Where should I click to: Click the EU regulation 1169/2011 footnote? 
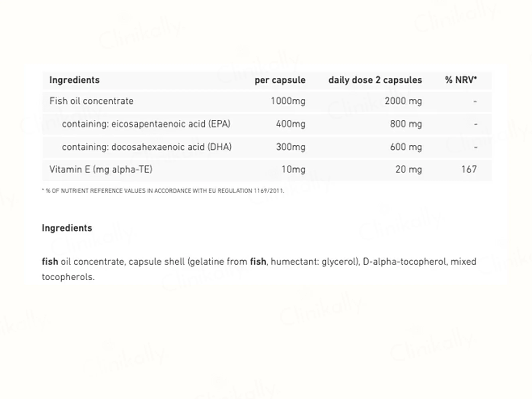(x=163, y=191)
